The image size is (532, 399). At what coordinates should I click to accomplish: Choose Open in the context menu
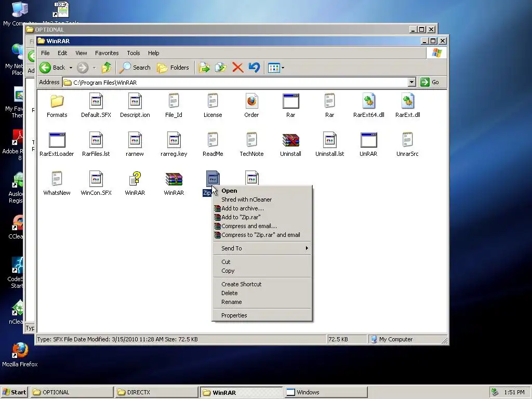262,191
